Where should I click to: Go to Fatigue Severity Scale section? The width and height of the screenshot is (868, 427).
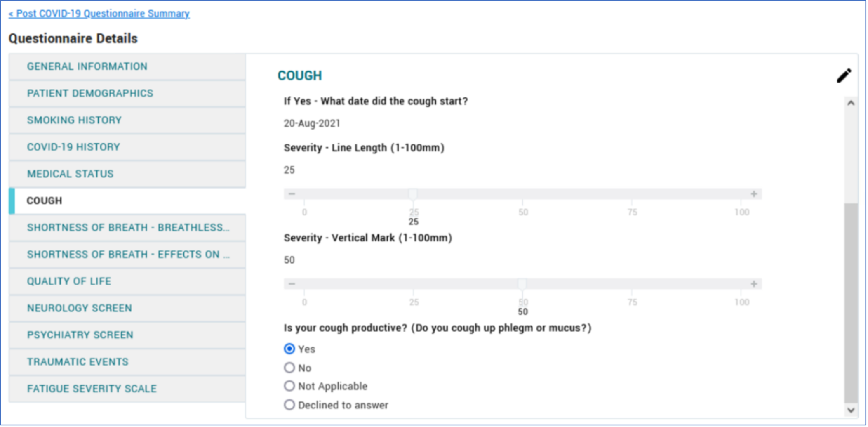(92, 389)
